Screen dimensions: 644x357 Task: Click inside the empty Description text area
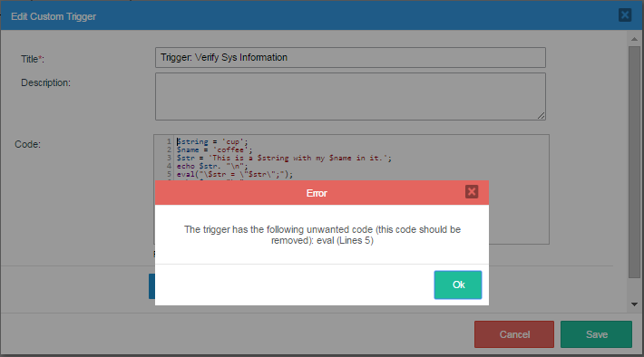[350, 96]
